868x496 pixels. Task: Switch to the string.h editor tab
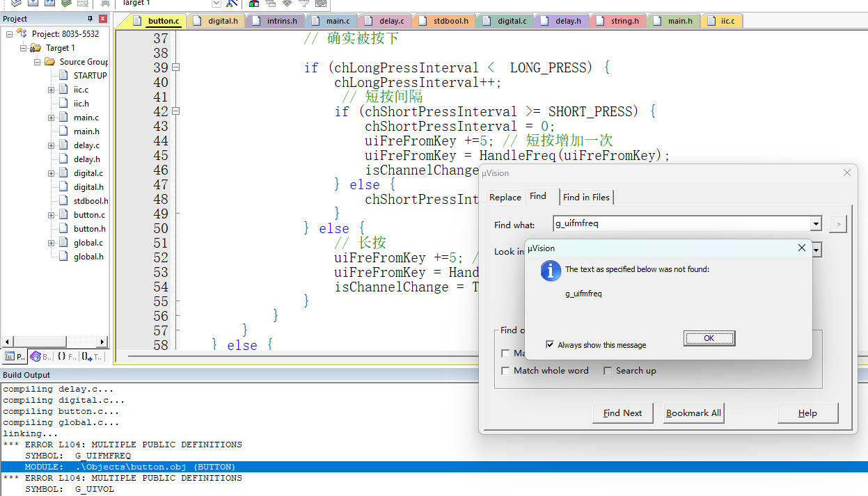(618, 21)
